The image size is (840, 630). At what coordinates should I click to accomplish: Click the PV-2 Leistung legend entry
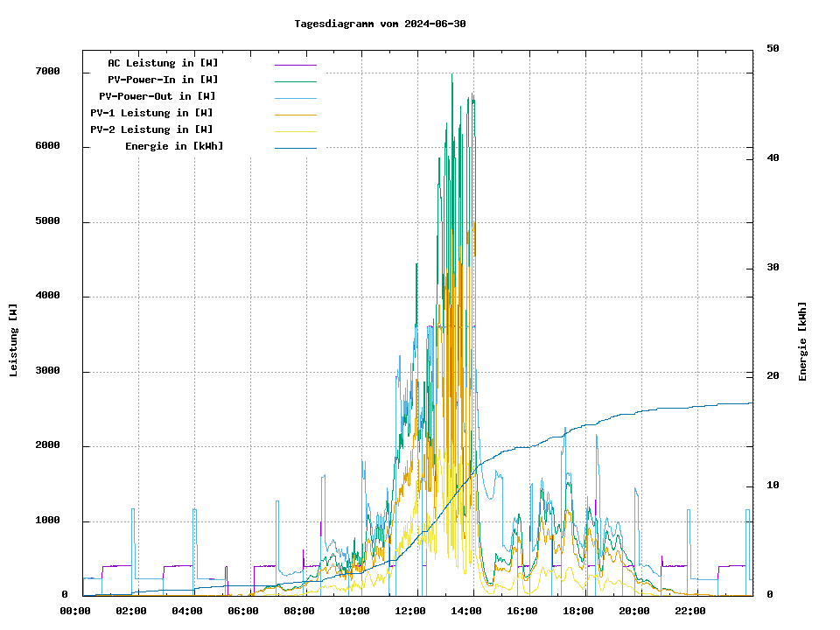[x=152, y=129]
